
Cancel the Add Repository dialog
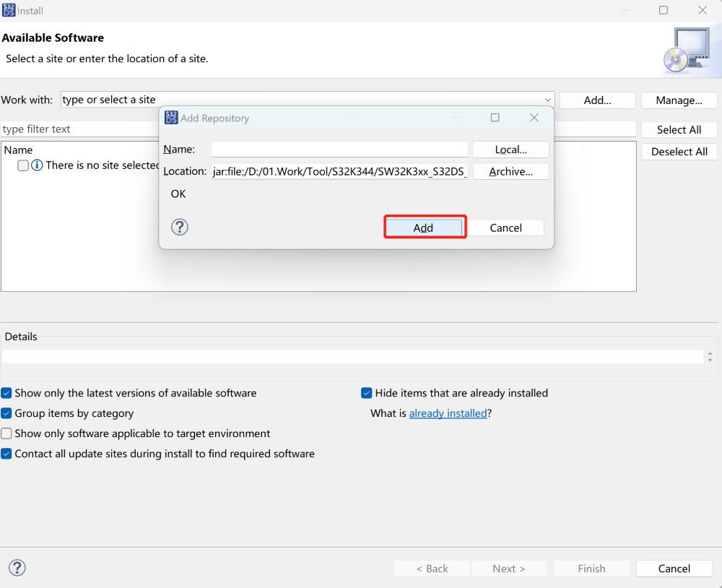click(x=505, y=228)
